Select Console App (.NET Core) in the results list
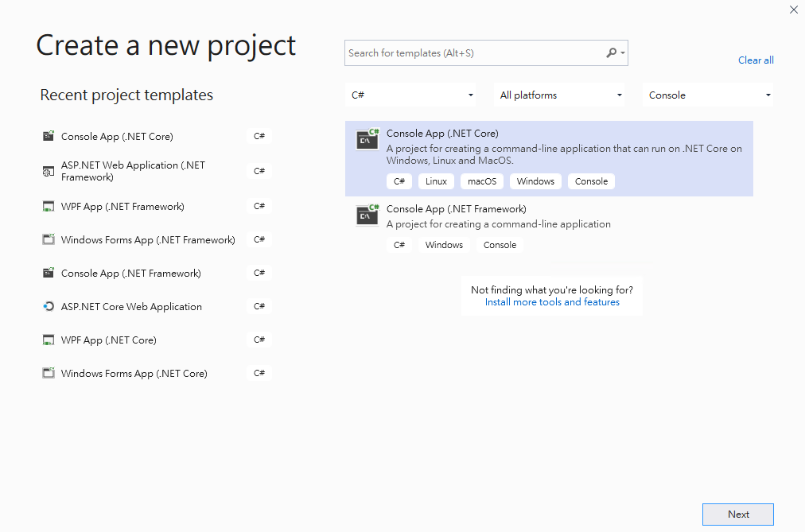805x532 pixels. (x=549, y=158)
